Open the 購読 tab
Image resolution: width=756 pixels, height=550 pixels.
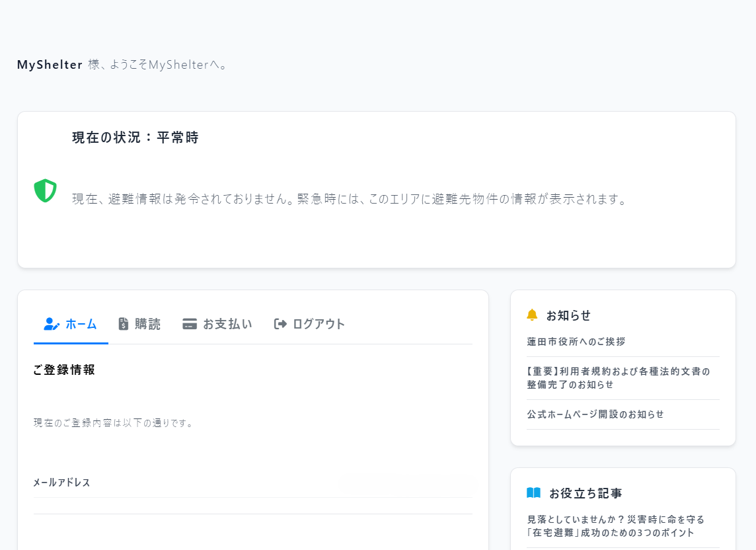coord(140,324)
